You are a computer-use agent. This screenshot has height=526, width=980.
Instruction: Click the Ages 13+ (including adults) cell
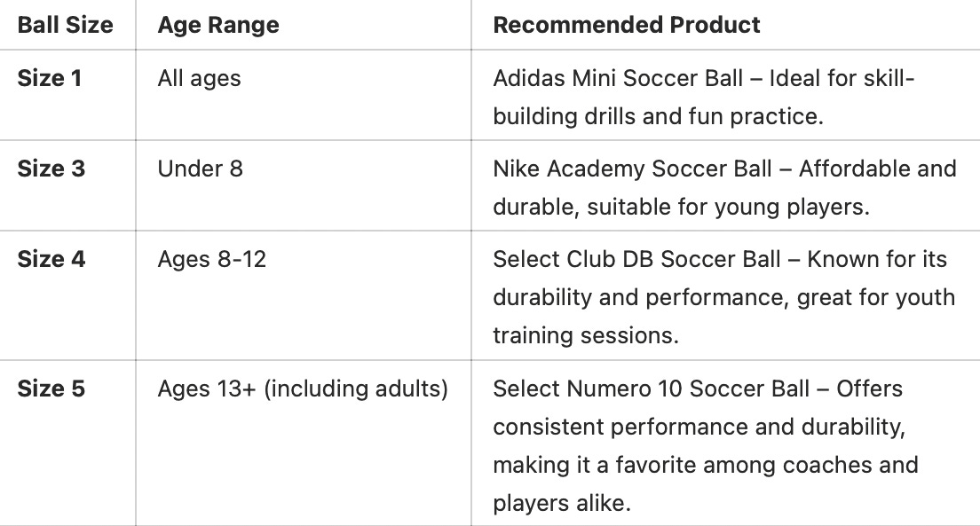pos(303,389)
